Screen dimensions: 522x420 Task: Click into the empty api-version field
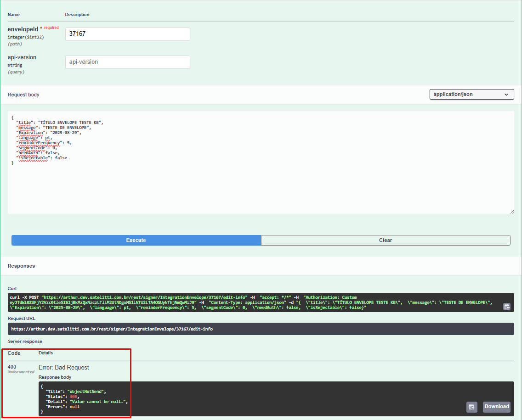127,62
